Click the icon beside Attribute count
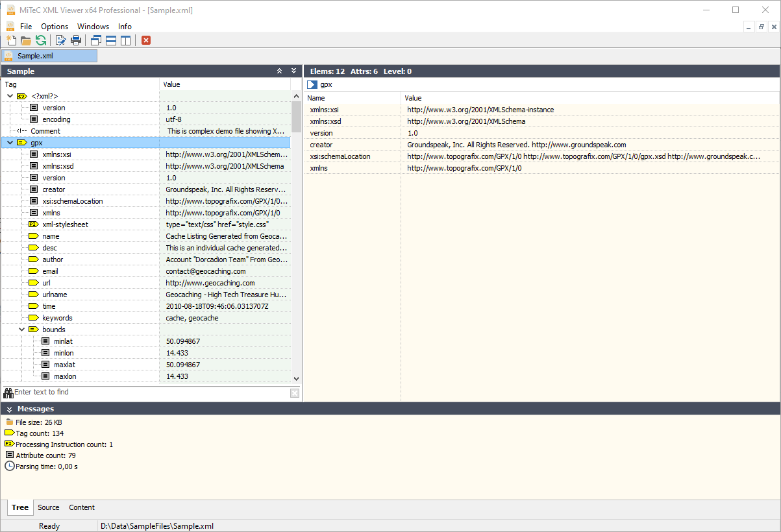The image size is (781, 532). [x=9, y=455]
